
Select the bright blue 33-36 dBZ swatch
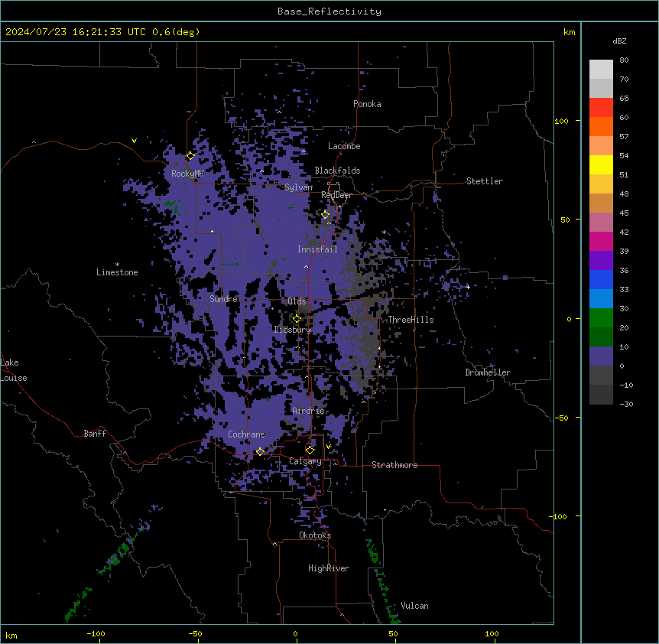point(601,279)
